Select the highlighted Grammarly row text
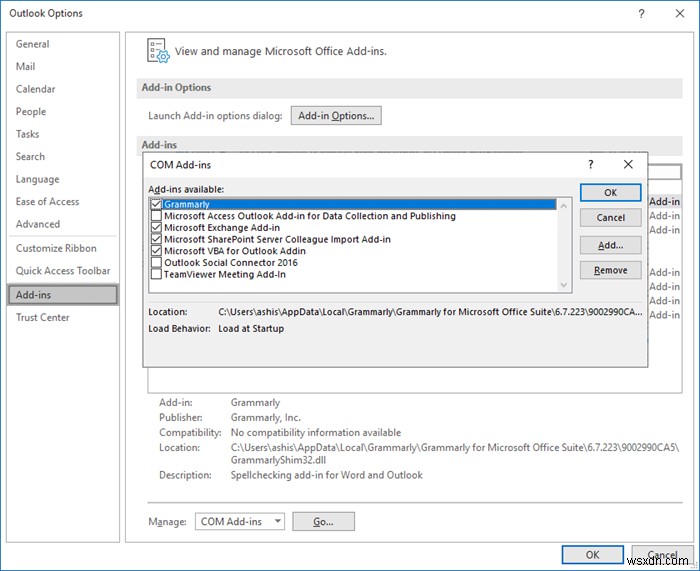Screen dimensions: 700x571 187,204
